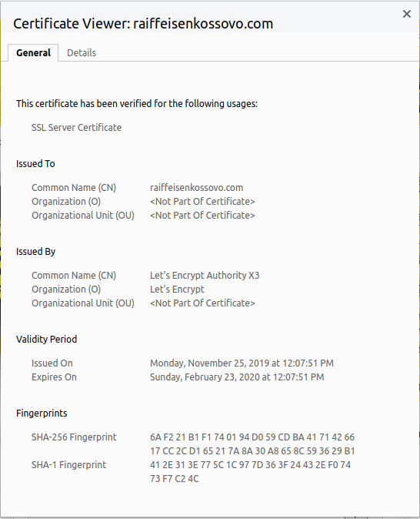
Task: Select the General tab
Action: tap(33, 53)
